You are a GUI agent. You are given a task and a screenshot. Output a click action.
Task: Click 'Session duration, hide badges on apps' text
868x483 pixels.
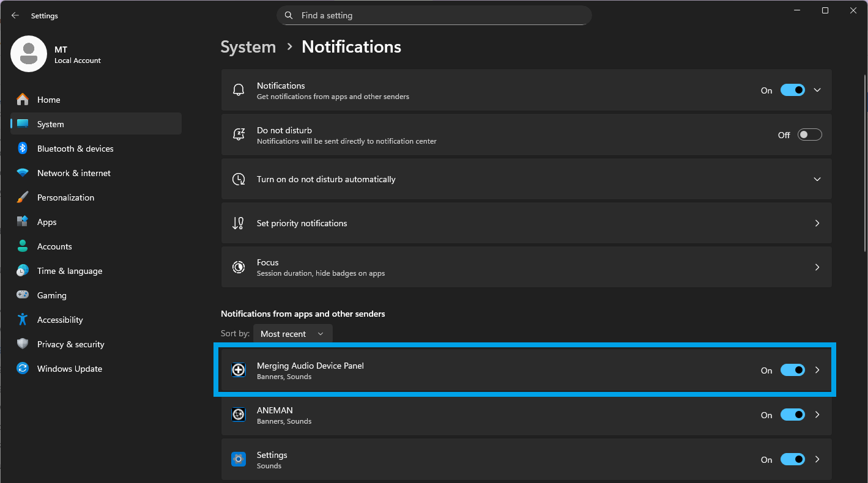pos(321,273)
